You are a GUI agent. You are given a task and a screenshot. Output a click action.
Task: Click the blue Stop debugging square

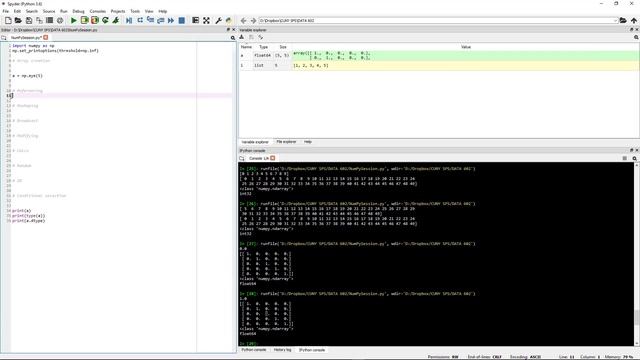click(182, 20)
